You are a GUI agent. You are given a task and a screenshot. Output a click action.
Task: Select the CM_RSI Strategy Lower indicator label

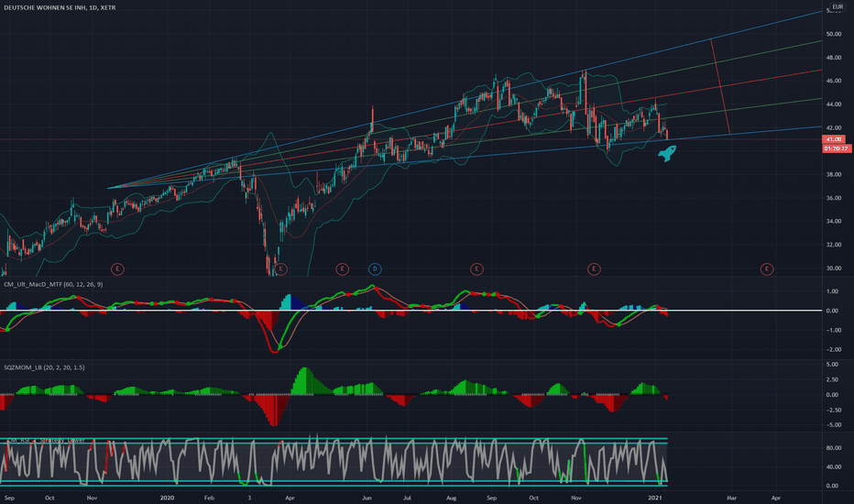point(44,440)
